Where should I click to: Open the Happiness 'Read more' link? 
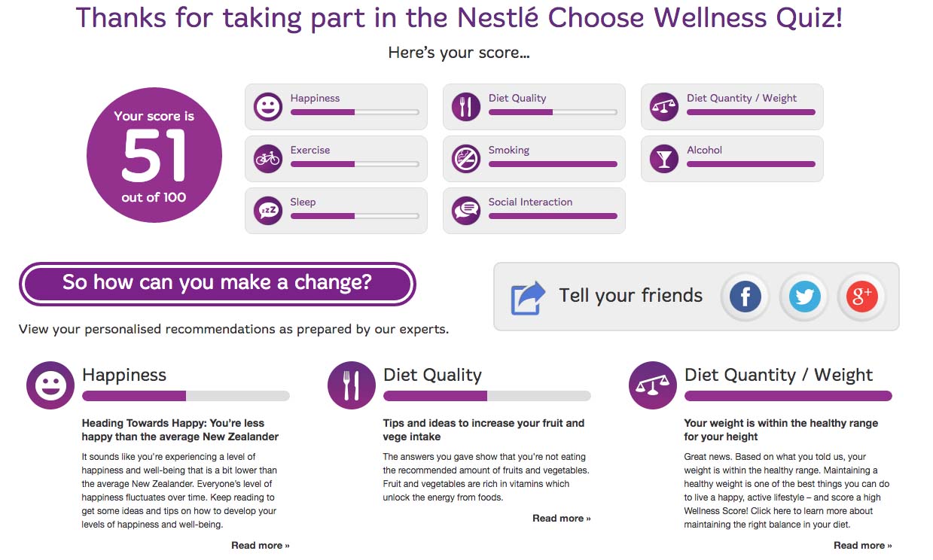(x=260, y=545)
